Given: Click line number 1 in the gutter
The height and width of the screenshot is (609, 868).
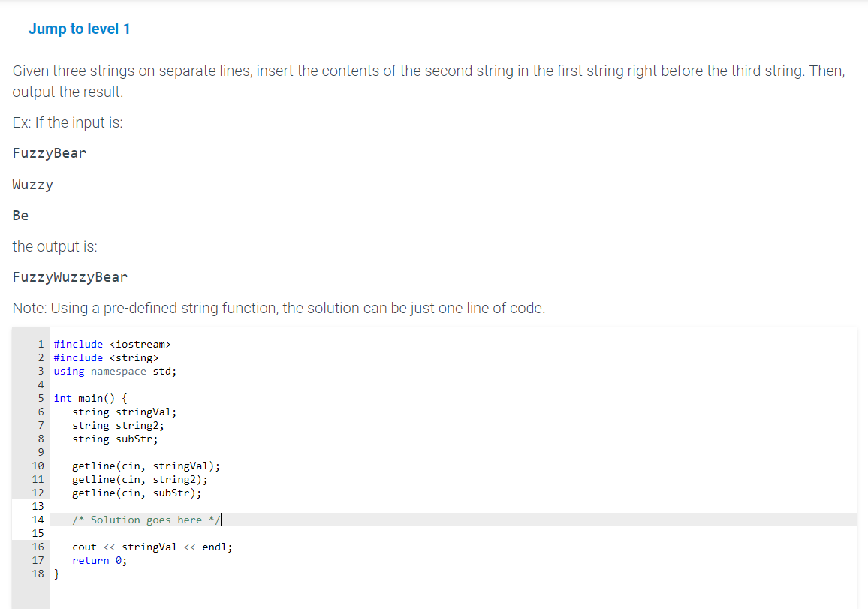Looking at the screenshot, I should tap(41, 345).
